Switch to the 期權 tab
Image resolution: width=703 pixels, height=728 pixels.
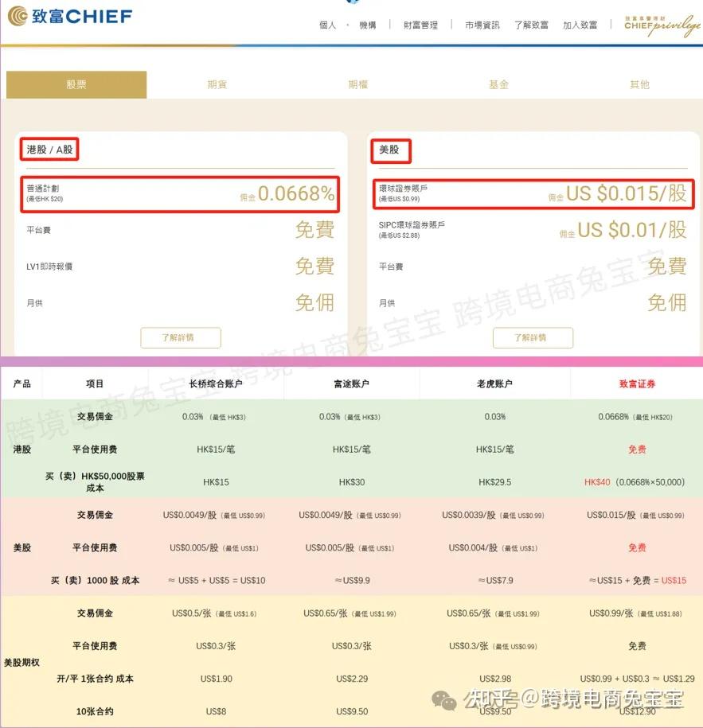(x=357, y=84)
